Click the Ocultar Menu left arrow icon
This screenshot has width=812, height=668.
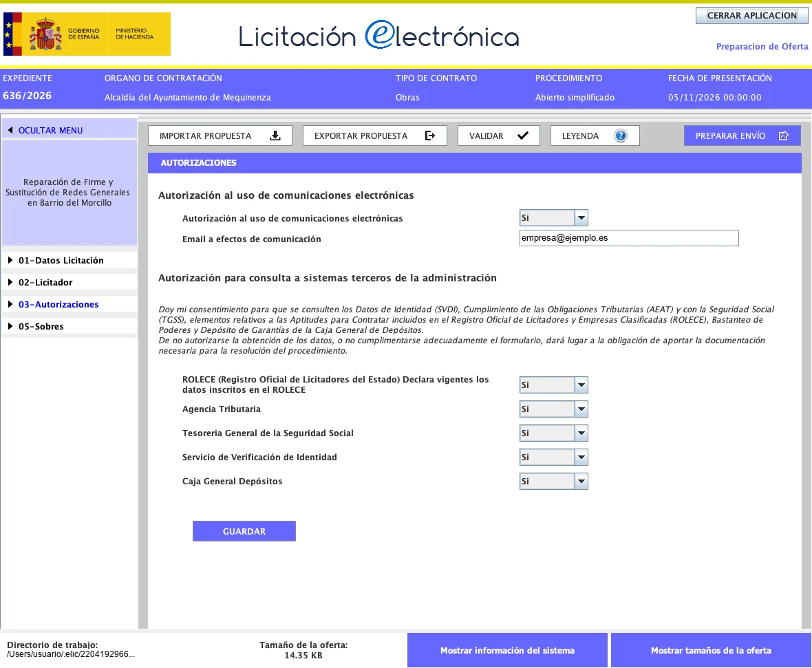(10, 131)
